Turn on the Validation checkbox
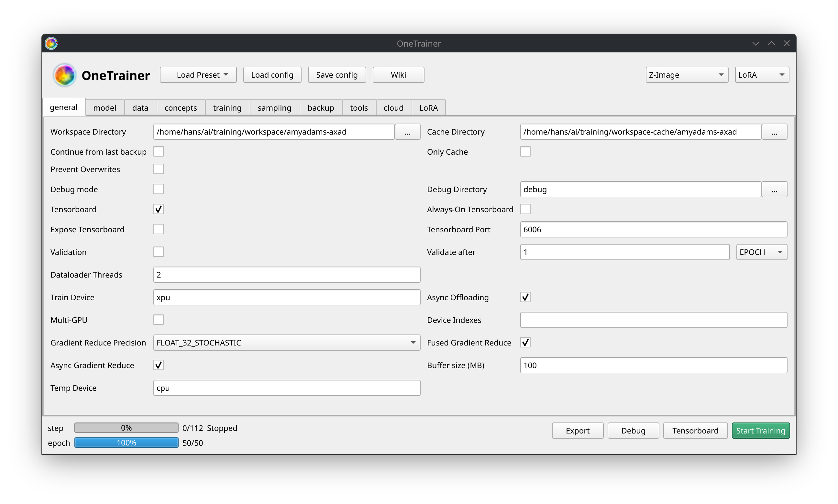 point(158,252)
